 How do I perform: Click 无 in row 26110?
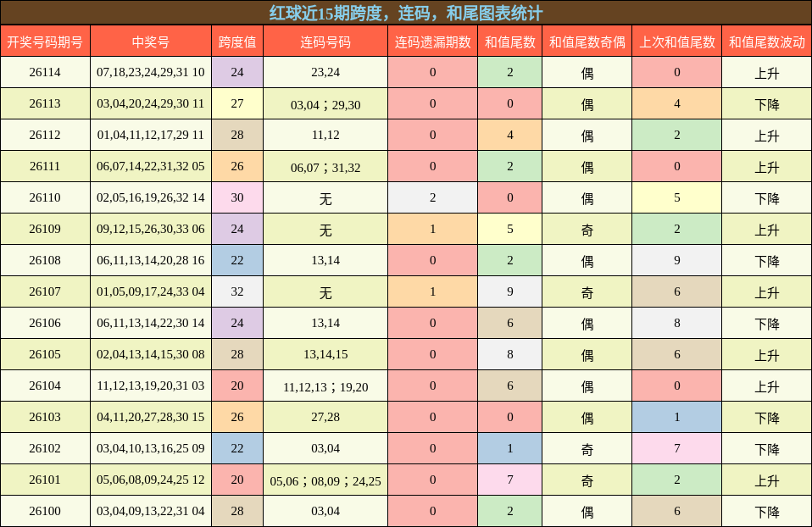pos(325,198)
